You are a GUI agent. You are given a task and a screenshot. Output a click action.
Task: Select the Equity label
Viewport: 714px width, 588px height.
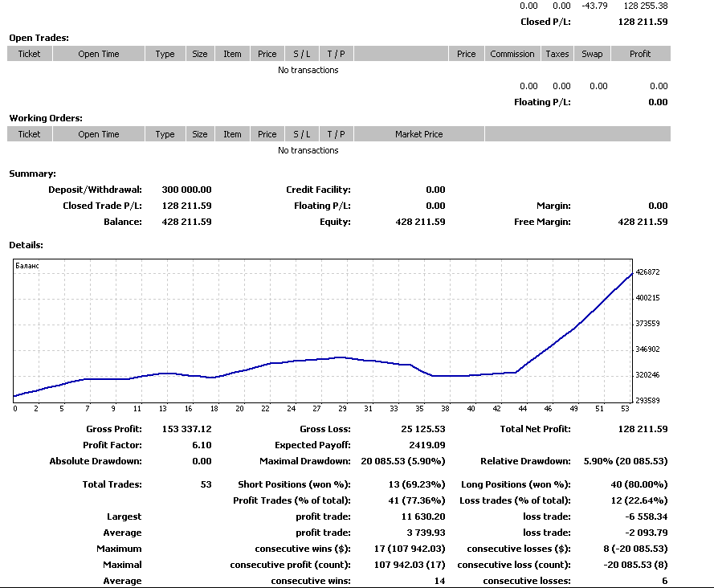[x=335, y=222]
